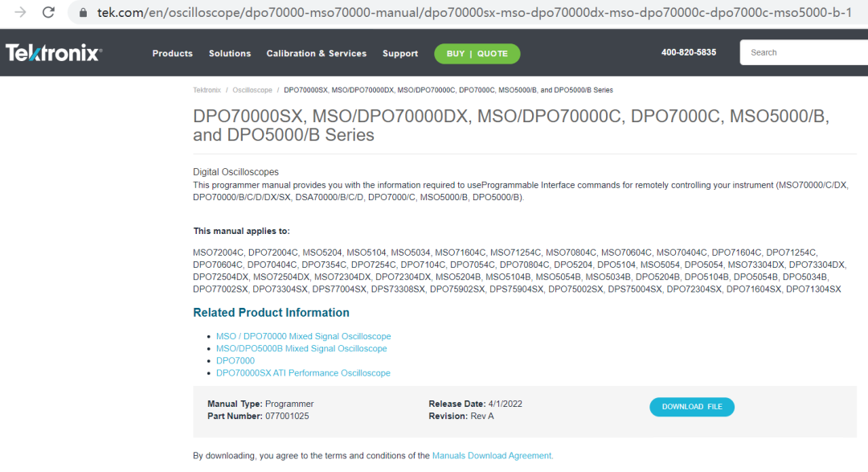This screenshot has height=472, width=868.
Task: Click the model name MSO72004C in the list
Action: point(218,252)
